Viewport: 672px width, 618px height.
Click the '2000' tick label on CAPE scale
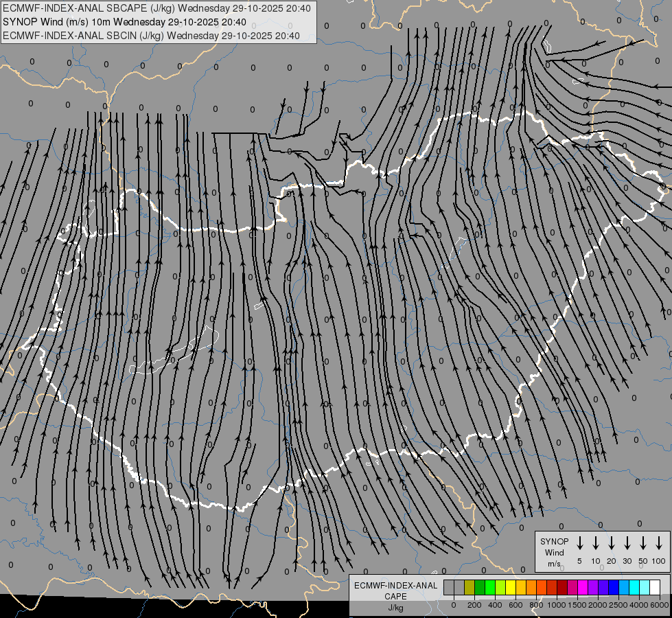pos(598,605)
